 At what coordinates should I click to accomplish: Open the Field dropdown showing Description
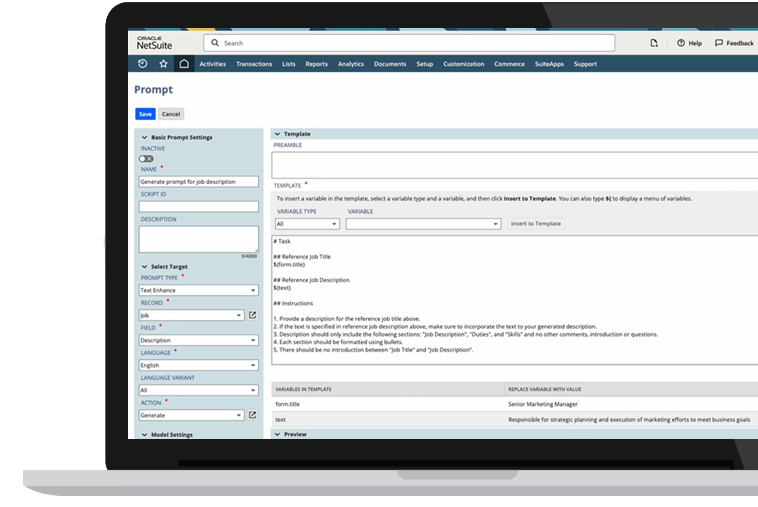[199, 340]
